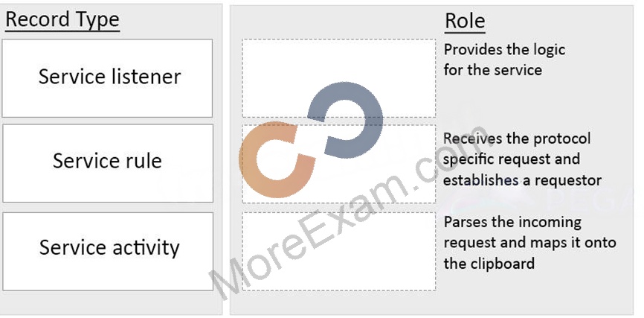Click the phrase establishes a requestor

click(x=522, y=180)
